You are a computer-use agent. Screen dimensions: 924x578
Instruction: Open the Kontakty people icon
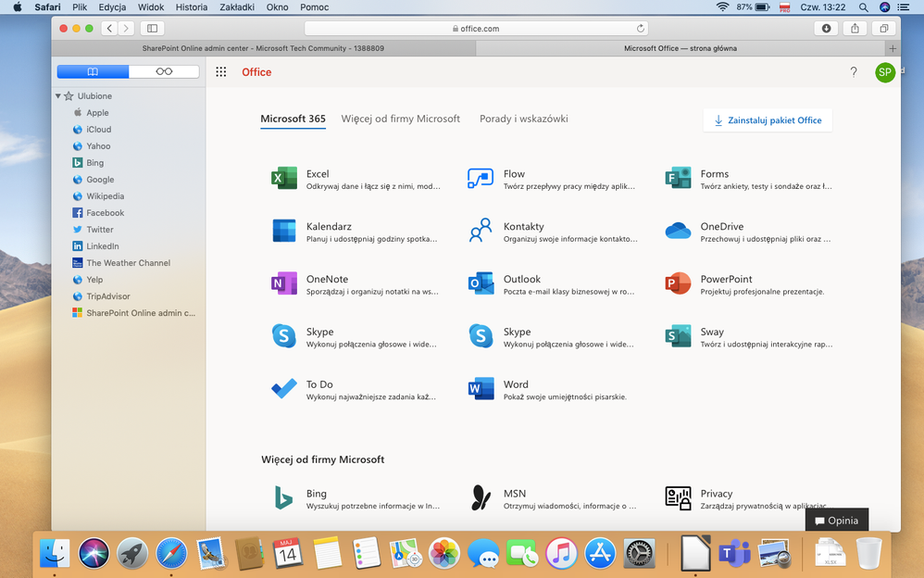pyautogui.click(x=481, y=231)
